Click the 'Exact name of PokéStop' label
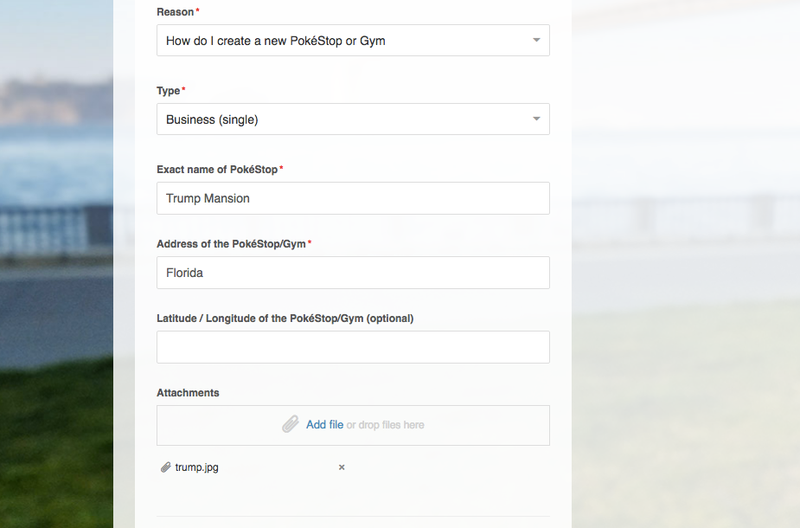Image resolution: width=800 pixels, height=528 pixels. (x=217, y=169)
